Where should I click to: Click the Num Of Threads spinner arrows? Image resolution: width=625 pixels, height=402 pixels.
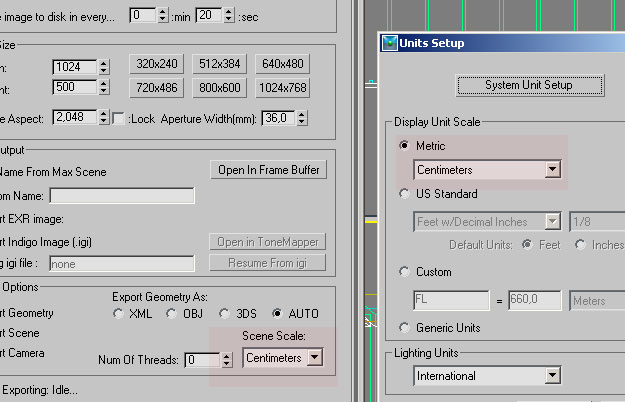coord(225,359)
